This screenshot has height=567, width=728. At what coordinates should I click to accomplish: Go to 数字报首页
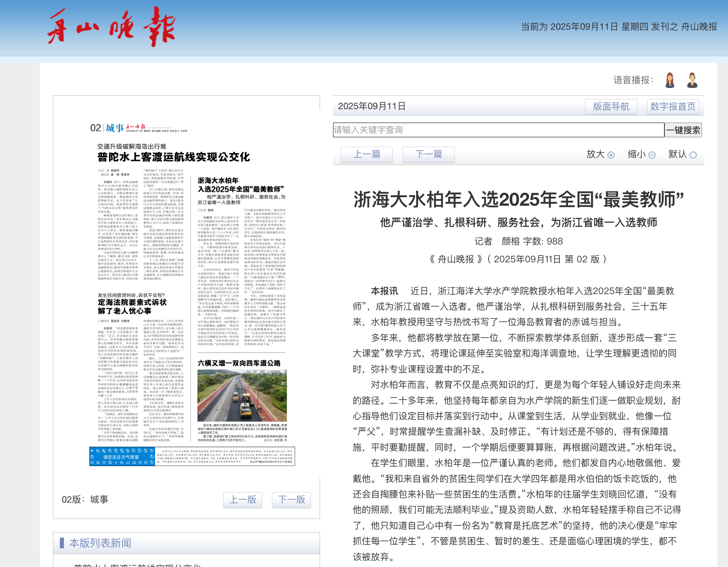click(x=673, y=107)
